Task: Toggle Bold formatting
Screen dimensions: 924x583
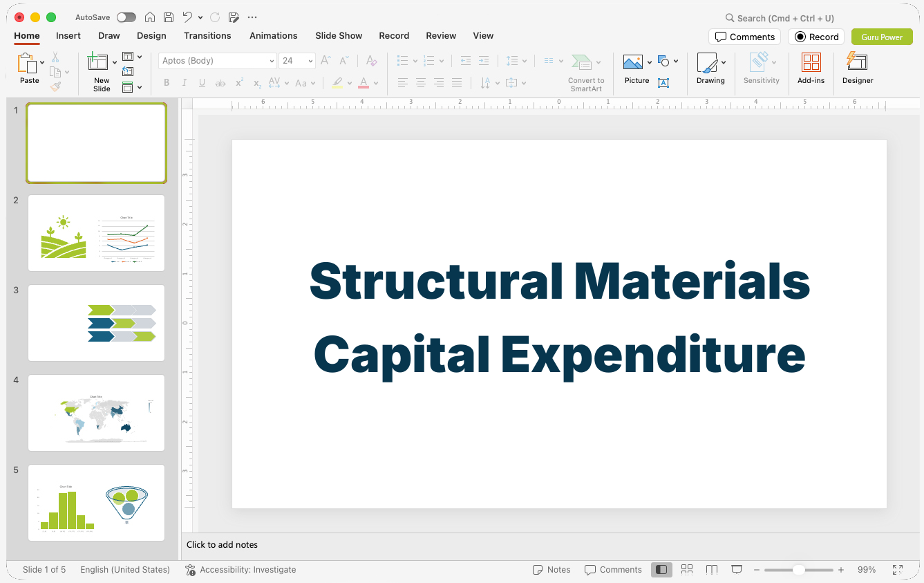Action: pyautogui.click(x=167, y=83)
